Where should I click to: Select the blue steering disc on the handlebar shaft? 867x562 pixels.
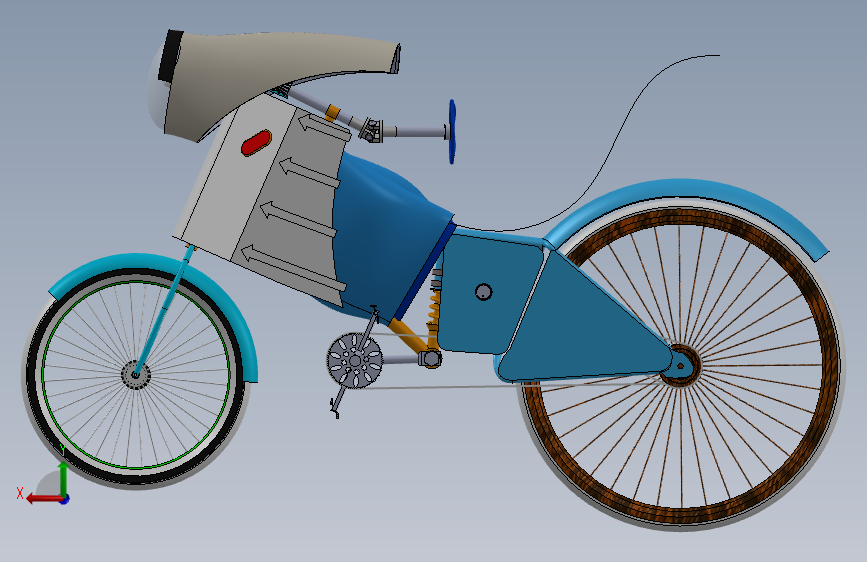452,132
